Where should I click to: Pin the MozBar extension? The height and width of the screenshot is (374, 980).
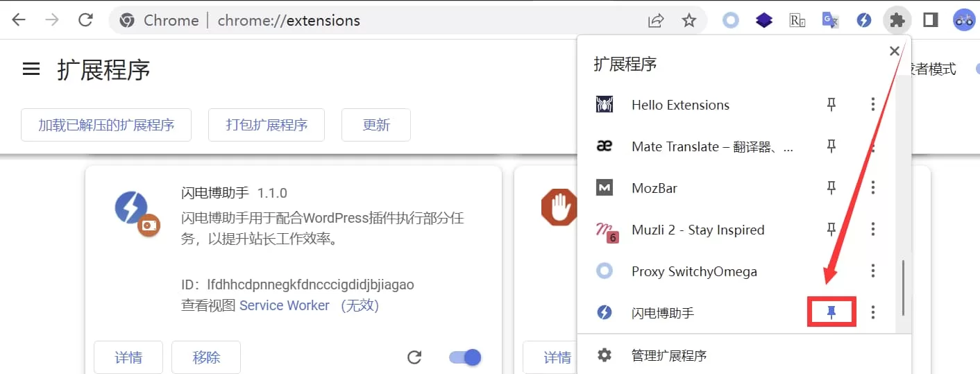(831, 188)
